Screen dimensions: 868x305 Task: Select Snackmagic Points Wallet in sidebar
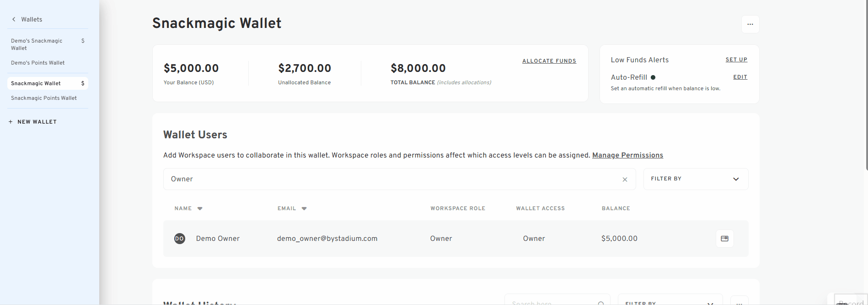(44, 98)
